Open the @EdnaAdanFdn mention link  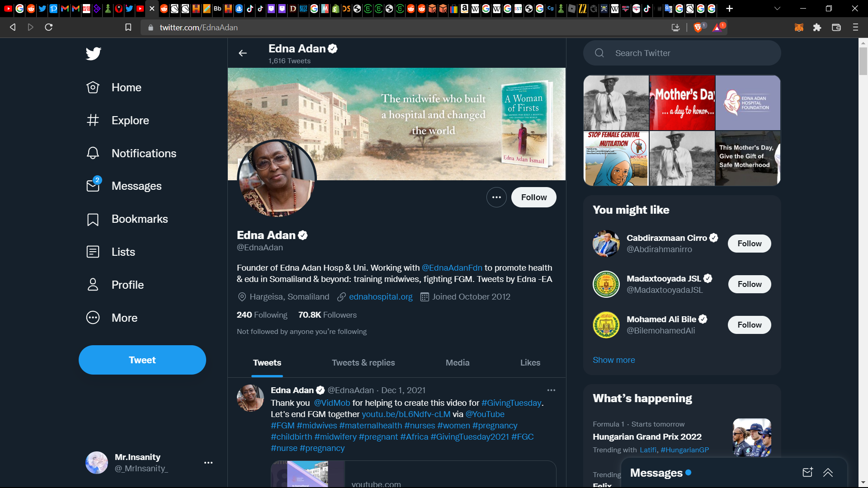pyautogui.click(x=452, y=267)
